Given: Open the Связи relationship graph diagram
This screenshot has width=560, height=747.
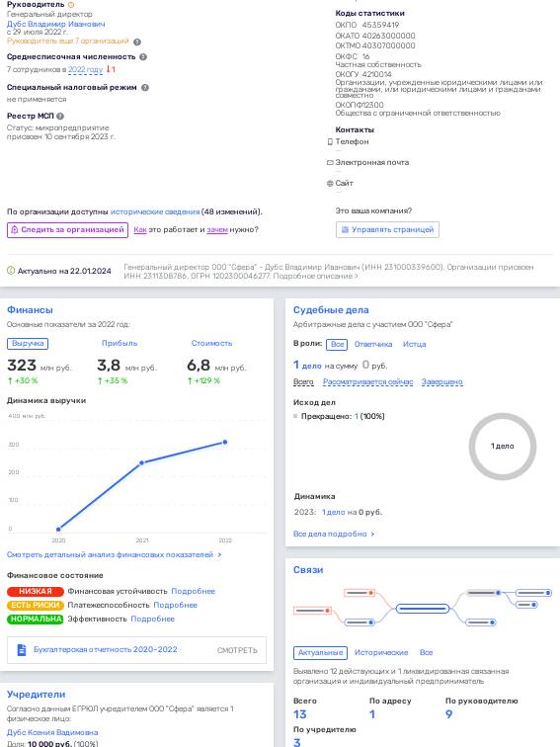Looking at the screenshot, I should pyautogui.click(x=423, y=608).
